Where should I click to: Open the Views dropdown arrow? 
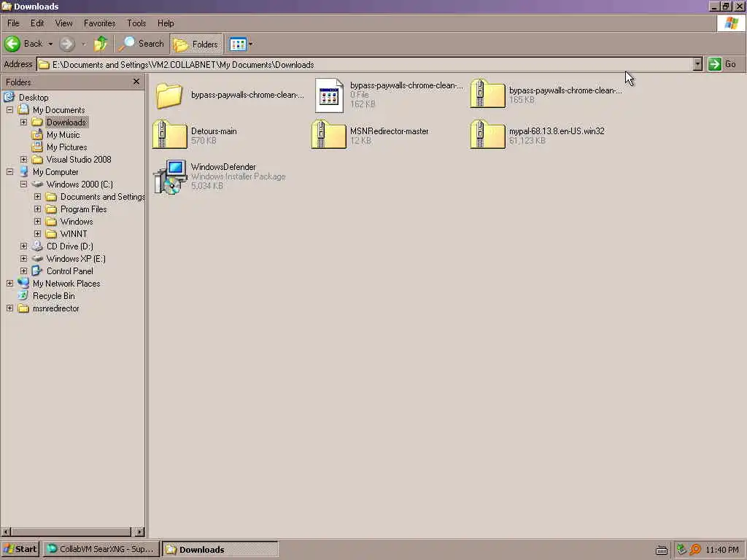[x=251, y=44]
